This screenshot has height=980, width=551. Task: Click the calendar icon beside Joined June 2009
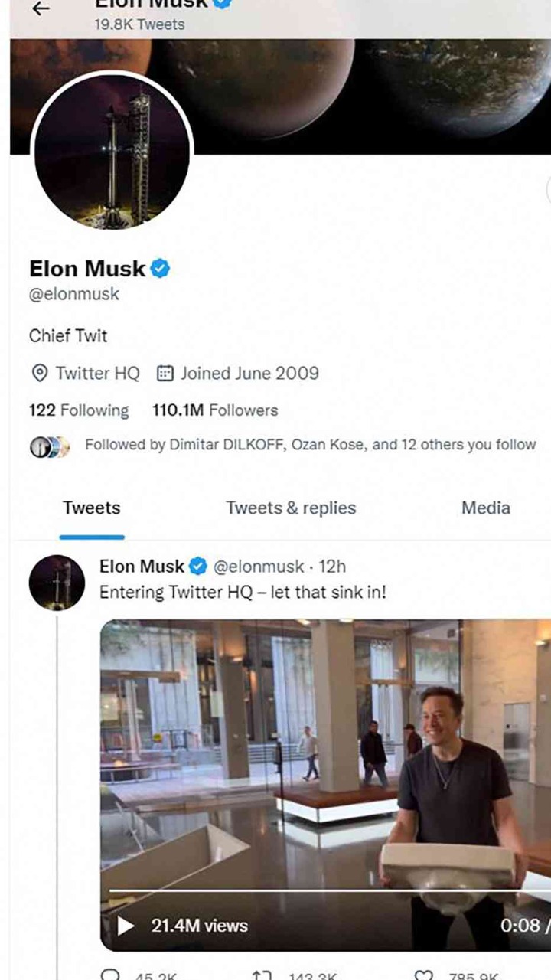click(x=165, y=374)
